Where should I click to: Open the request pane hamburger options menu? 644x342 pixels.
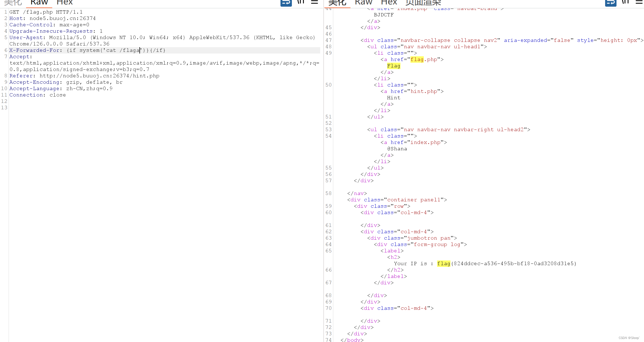coord(314,2)
